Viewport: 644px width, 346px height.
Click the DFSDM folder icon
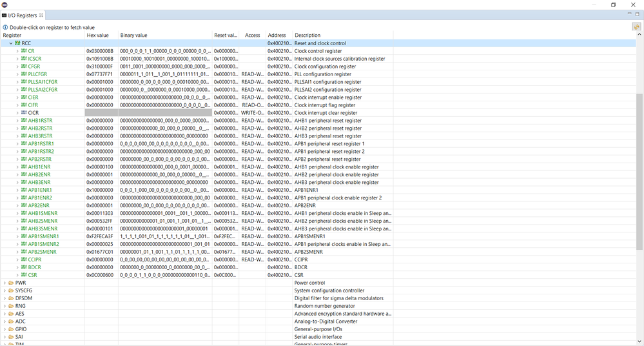coord(11,298)
